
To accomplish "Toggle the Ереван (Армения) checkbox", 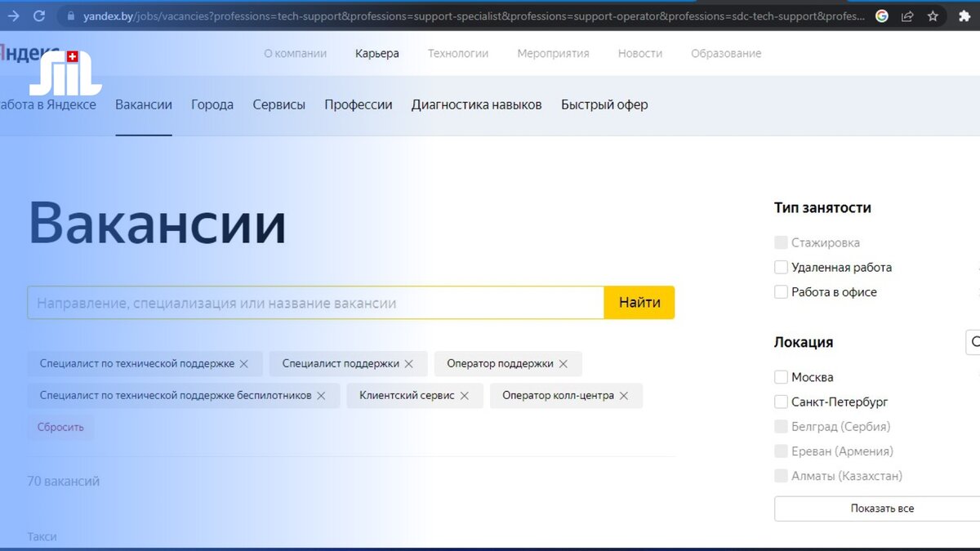I will click(781, 451).
